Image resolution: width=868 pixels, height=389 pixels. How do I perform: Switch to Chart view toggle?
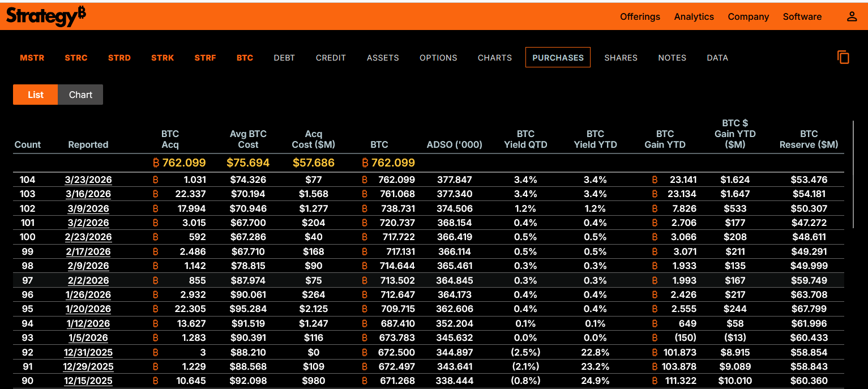[x=80, y=95]
